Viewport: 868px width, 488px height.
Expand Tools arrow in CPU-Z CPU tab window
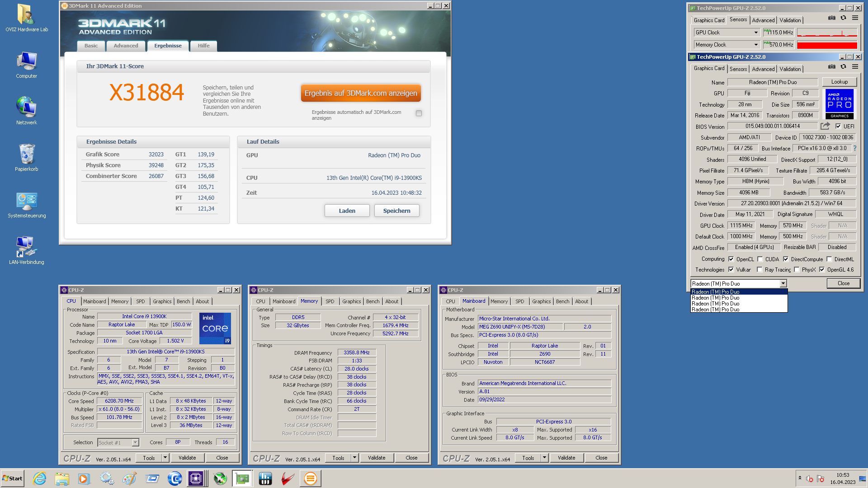coord(165,458)
